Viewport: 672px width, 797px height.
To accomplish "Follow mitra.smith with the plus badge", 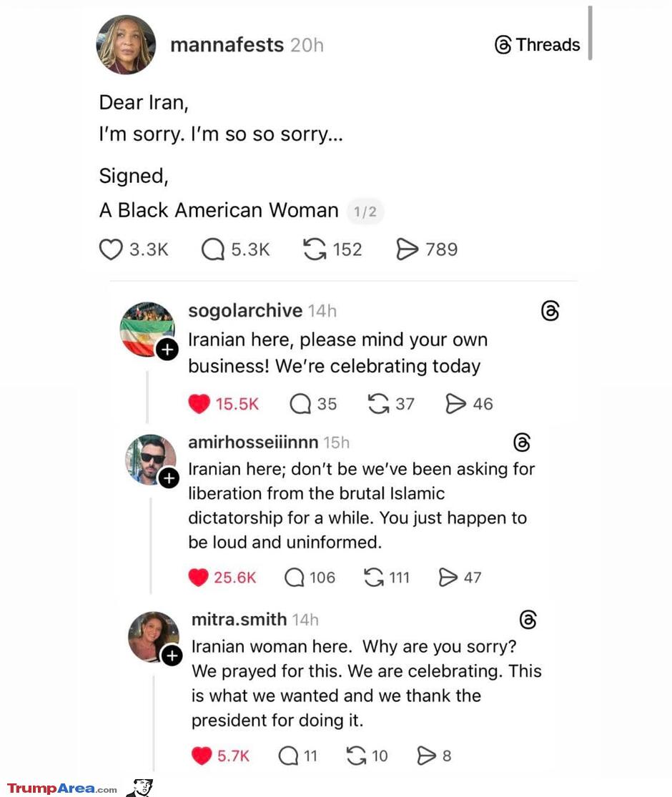I will [172, 655].
